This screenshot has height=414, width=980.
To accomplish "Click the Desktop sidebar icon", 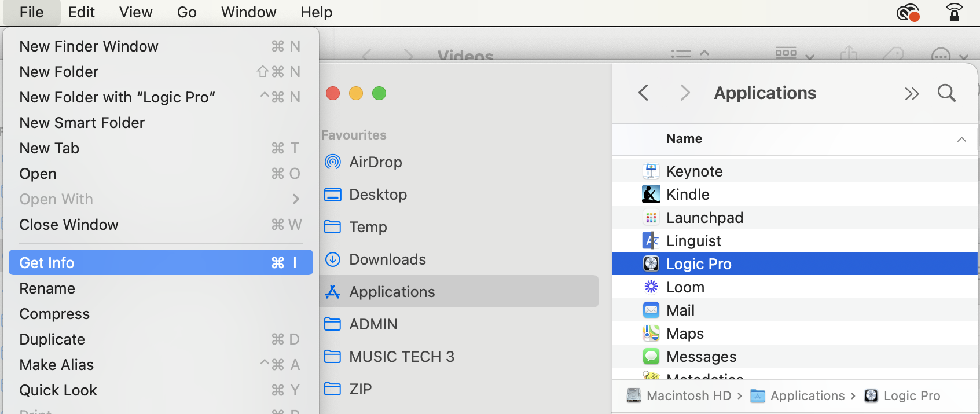I will [333, 195].
